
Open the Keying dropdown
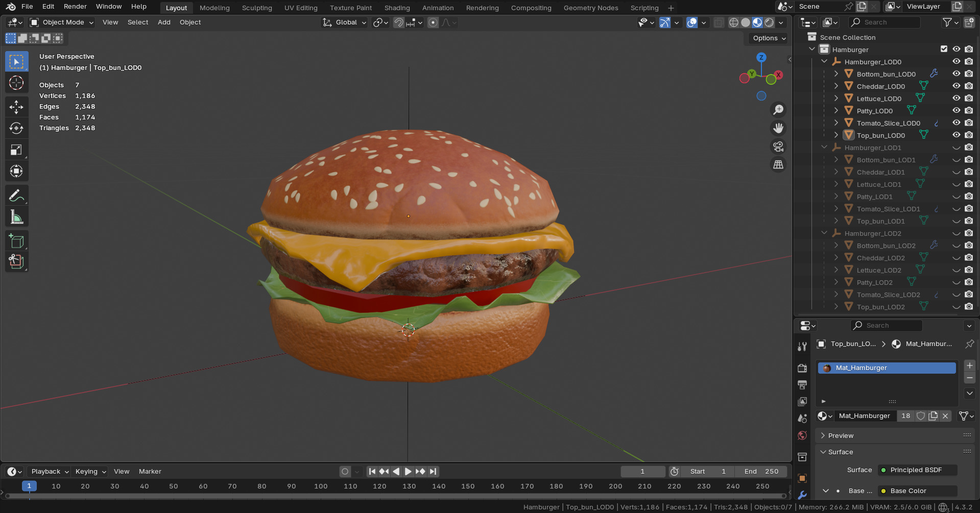(90, 472)
